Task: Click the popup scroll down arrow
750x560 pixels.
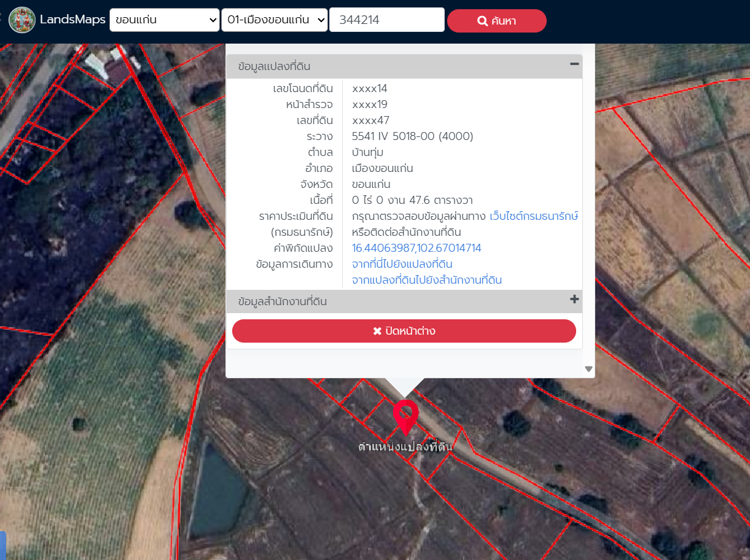Action: 588,369
